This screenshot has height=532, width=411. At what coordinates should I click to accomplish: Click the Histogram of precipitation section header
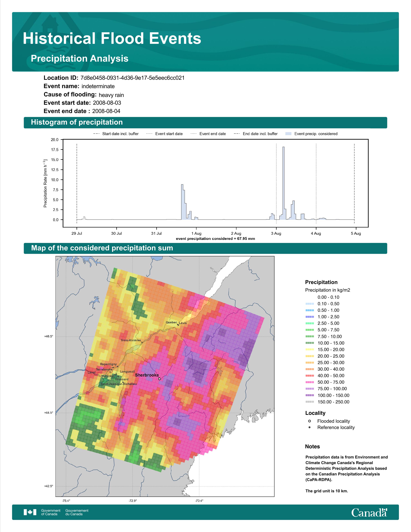(205, 122)
